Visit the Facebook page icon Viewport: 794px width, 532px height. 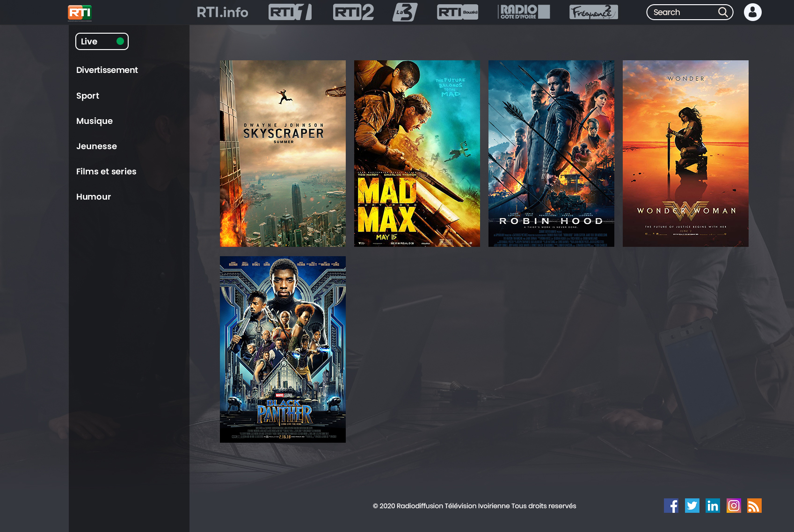point(671,506)
